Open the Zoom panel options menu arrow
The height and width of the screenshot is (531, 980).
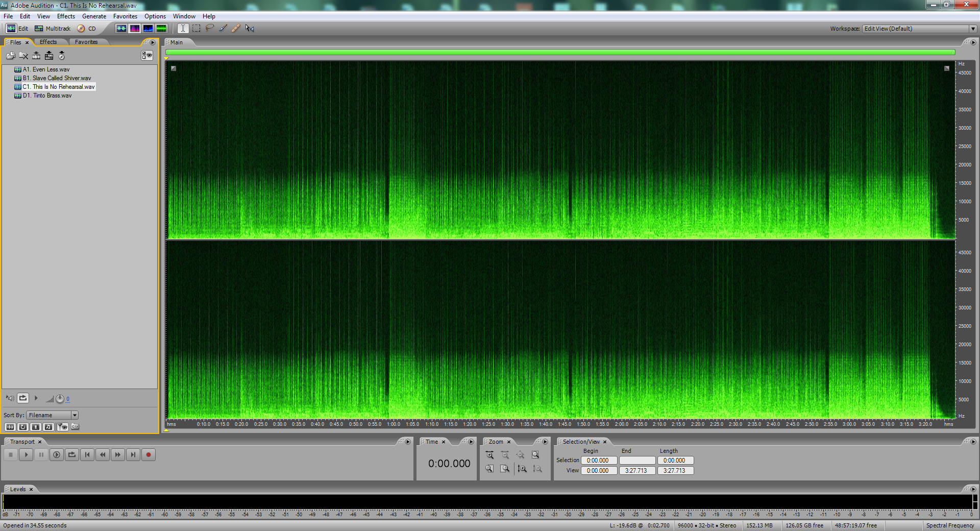pyautogui.click(x=545, y=442)
